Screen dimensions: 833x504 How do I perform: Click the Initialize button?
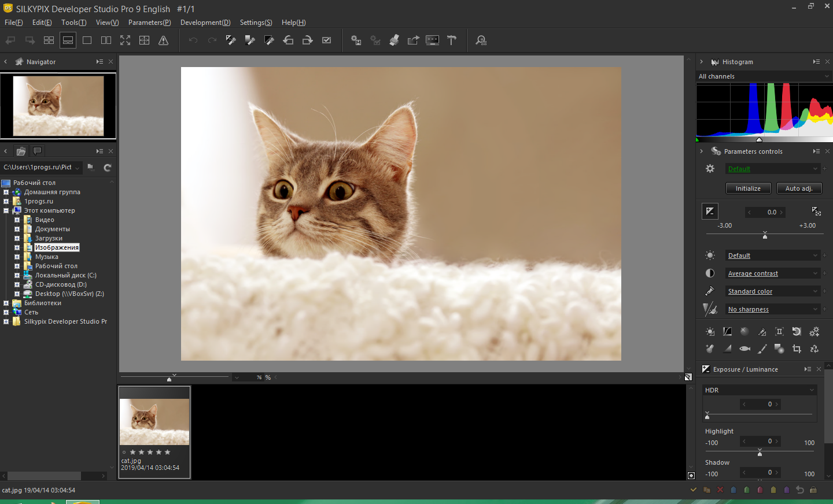[748, 188]
